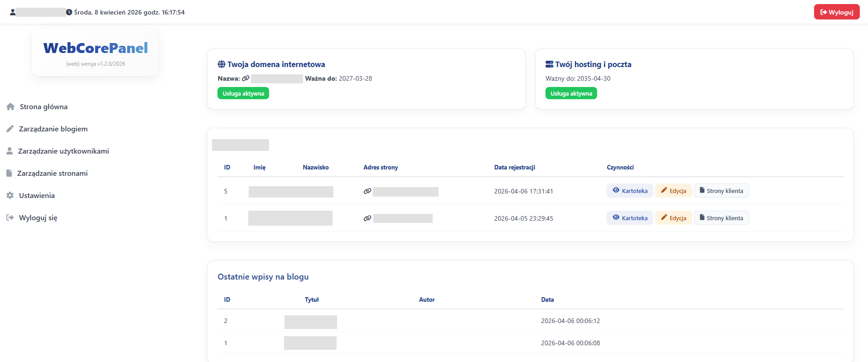The height and width of the screenshot is (362, 868).
Task: Click the person icon beside Zarządzanie użytkownikami
Action: (x=10, y=151)
